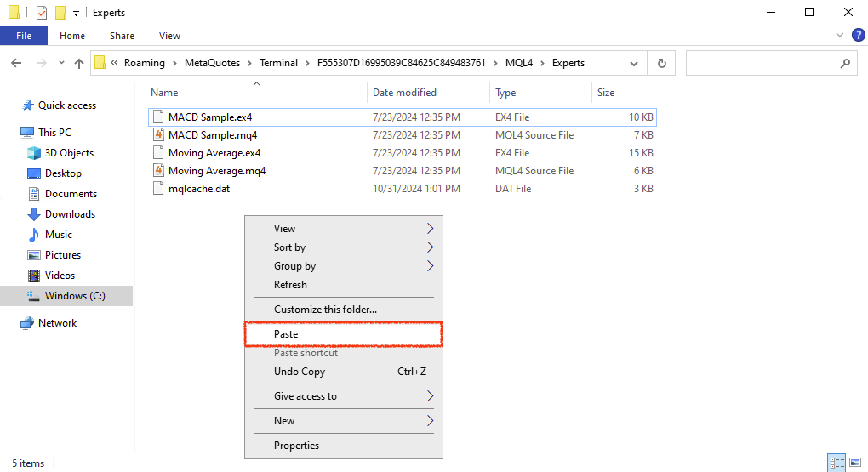Open Quick access in navigation pane
This screenshot has height=472, width=868.
tap(67, 105)
